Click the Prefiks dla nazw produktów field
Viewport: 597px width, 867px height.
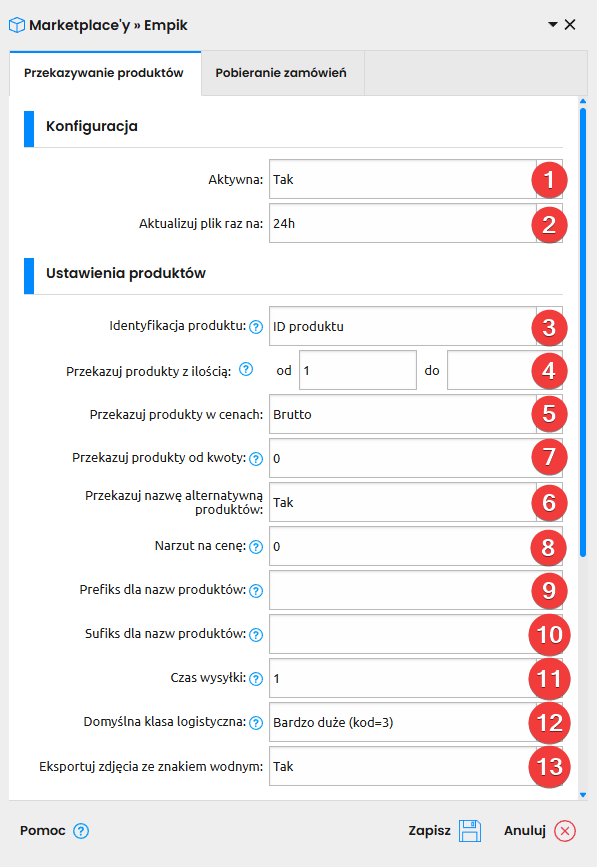[416, 591]
